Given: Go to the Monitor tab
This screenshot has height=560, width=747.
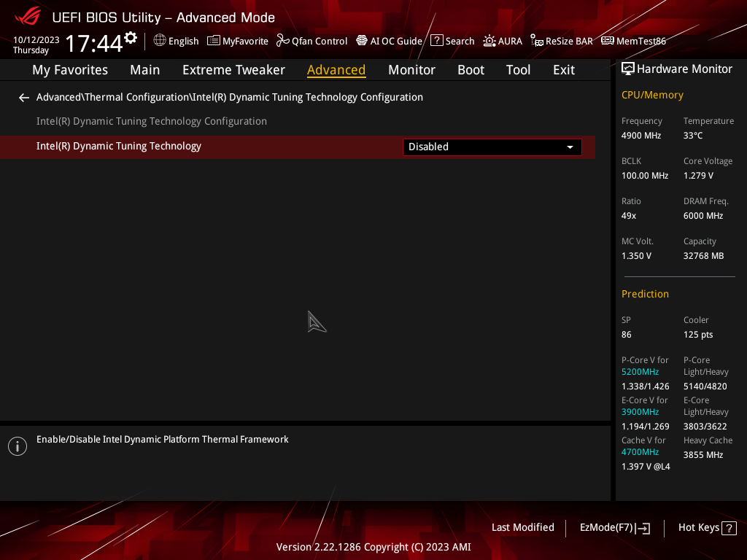Looking at the screenshot, I should 411,70.
